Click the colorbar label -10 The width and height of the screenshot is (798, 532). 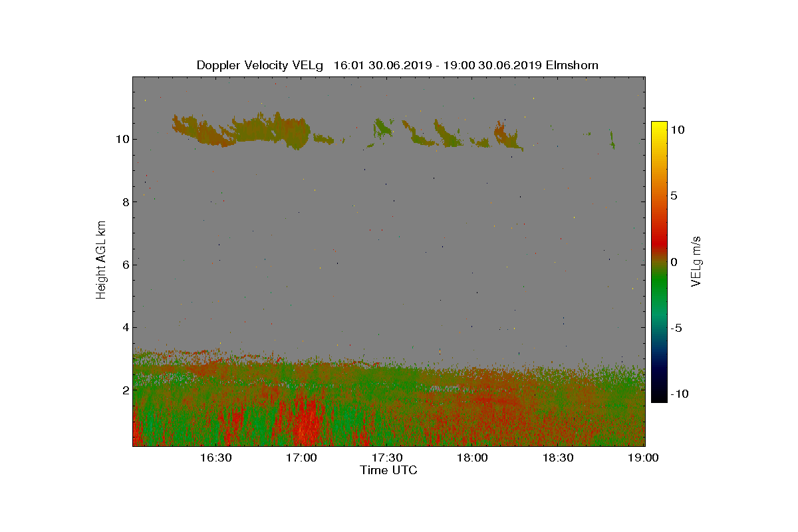pos(679,394)
